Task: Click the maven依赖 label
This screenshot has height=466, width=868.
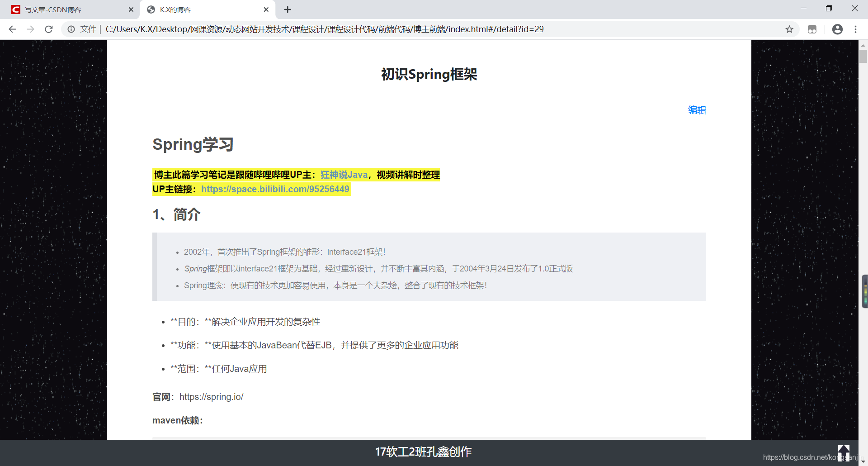Action: click(178, 420)
